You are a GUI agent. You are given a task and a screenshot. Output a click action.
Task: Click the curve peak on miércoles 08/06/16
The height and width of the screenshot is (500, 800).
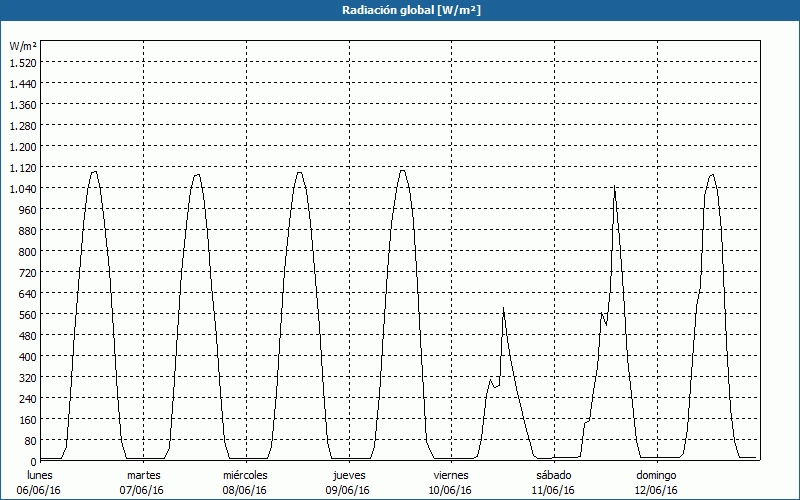click(299, 172)
